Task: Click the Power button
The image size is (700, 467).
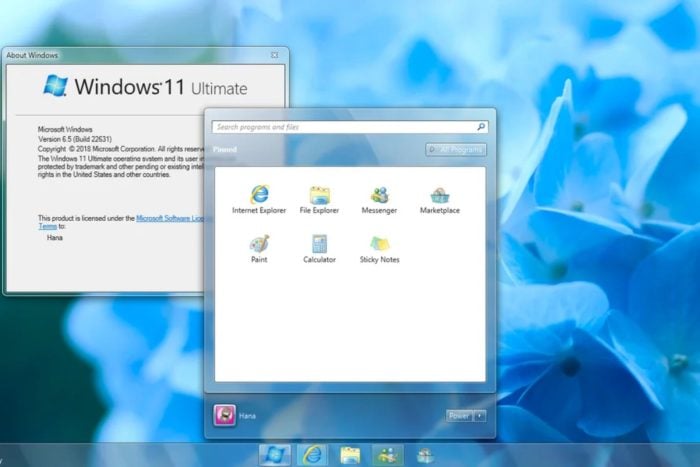Action: [459, 416]
